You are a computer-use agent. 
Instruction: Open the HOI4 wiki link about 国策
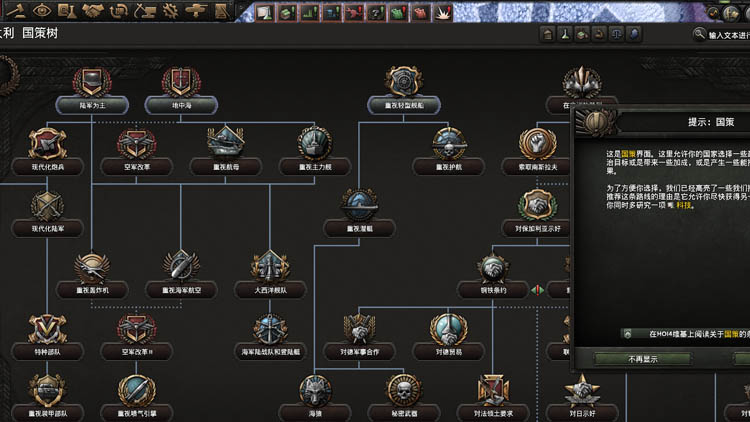tap(690, 333)
